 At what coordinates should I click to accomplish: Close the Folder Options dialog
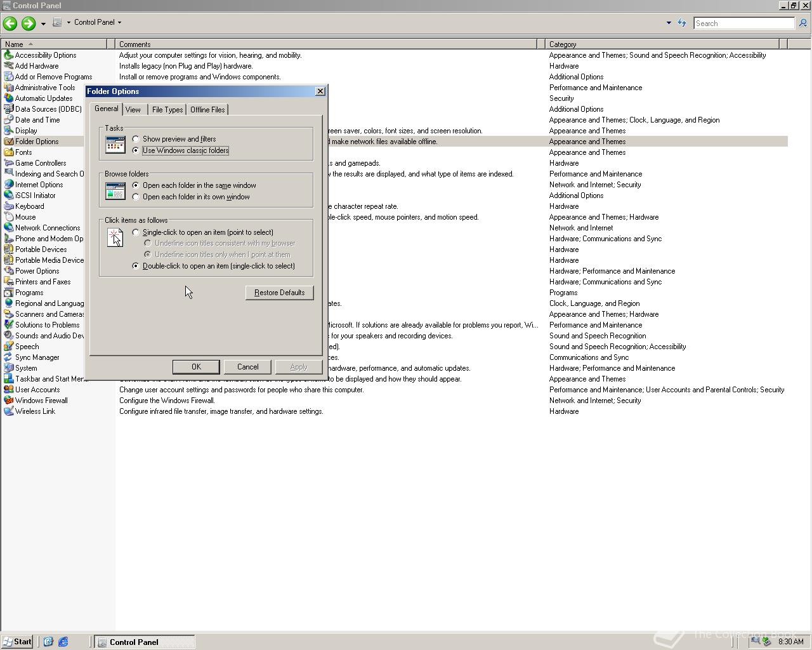pyautogui.click(x=320, y=91)
